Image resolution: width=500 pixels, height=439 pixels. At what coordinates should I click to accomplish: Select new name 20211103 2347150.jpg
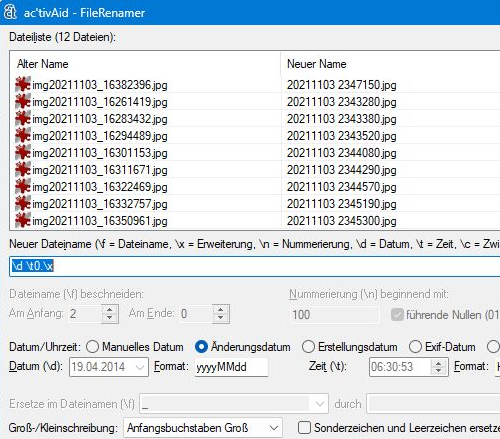(x=342, y=85)
